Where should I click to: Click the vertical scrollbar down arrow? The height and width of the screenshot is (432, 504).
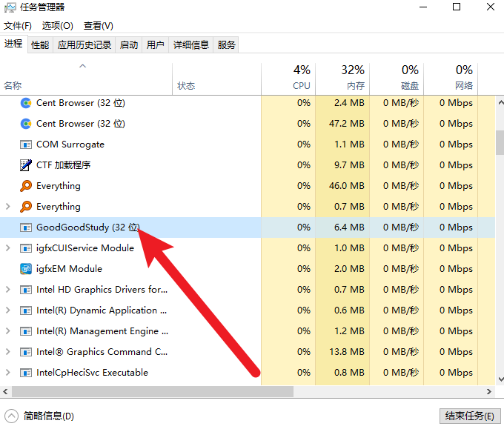tap(500, 379)
